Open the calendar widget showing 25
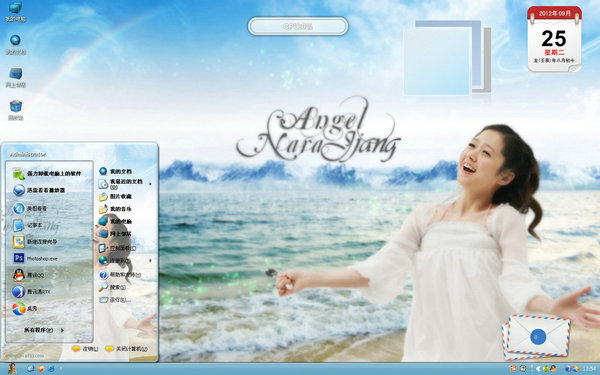 pos(554,39)
